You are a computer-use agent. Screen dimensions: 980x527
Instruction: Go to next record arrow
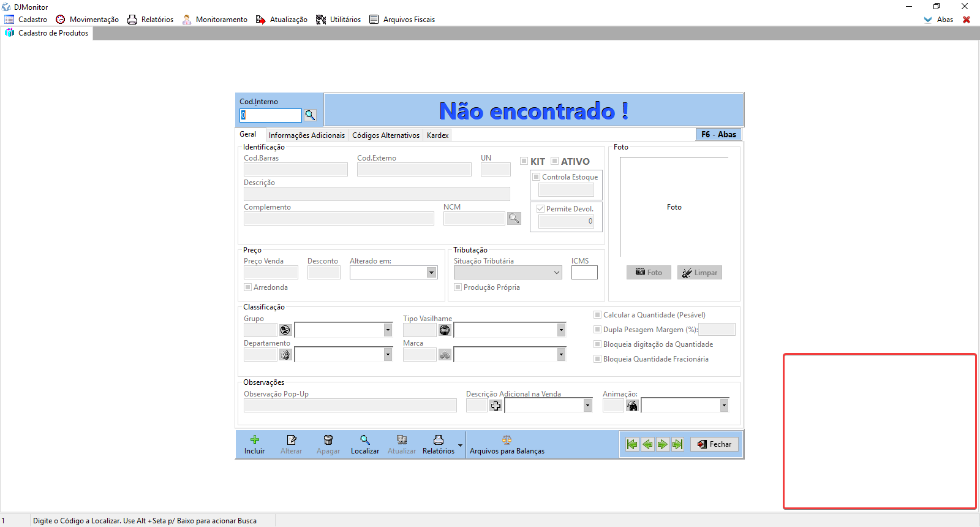click(x=662, y=444)
